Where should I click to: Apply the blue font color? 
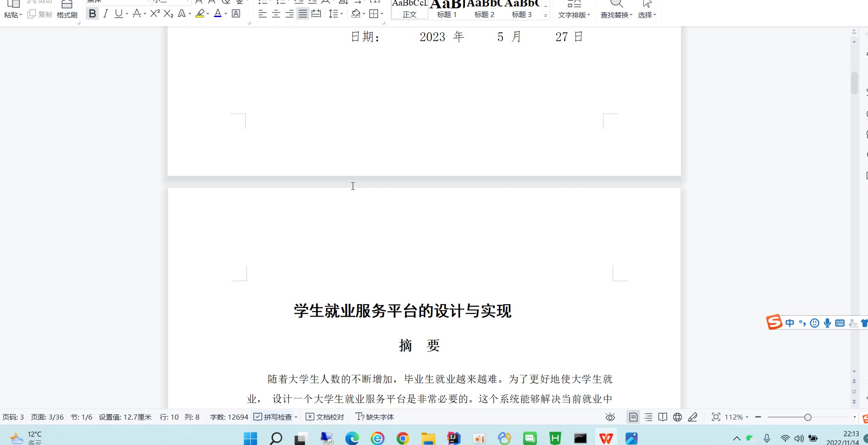point(218,14)
